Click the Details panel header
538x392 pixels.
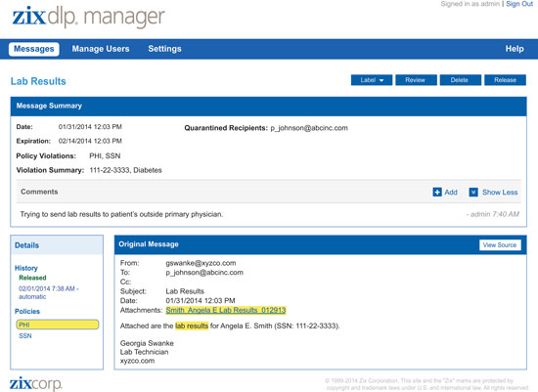(57, 245)
